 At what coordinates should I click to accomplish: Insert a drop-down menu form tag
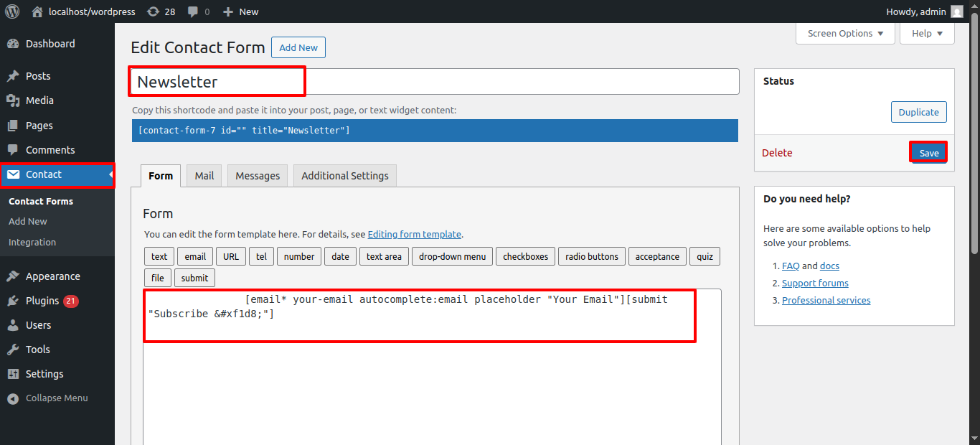point(452,256)
